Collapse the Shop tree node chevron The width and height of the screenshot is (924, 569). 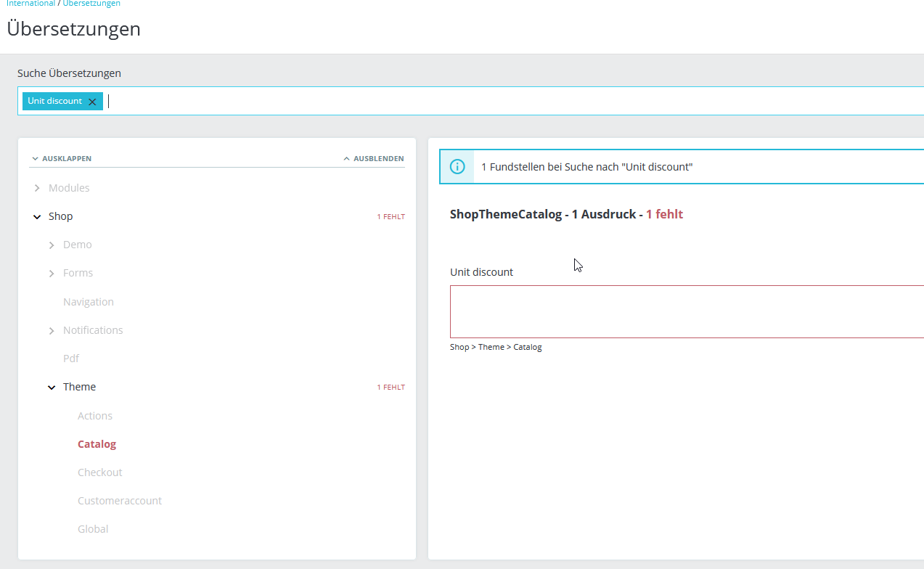pos(37,216)
